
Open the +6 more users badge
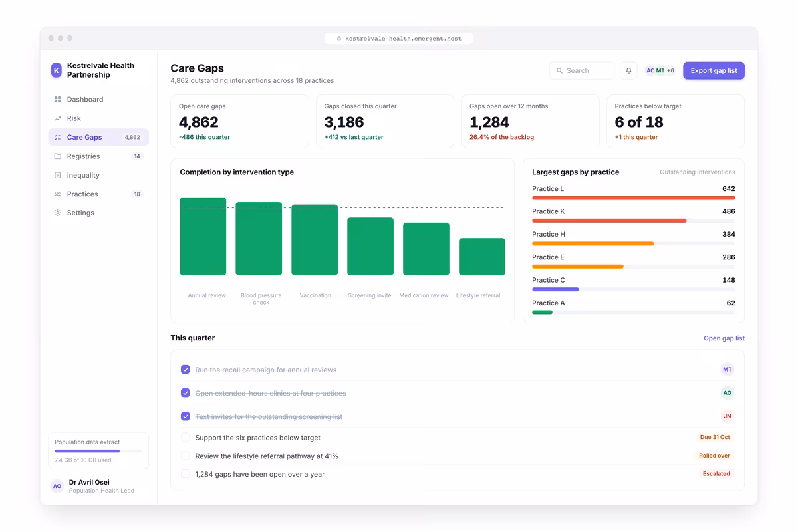point(670,70)
